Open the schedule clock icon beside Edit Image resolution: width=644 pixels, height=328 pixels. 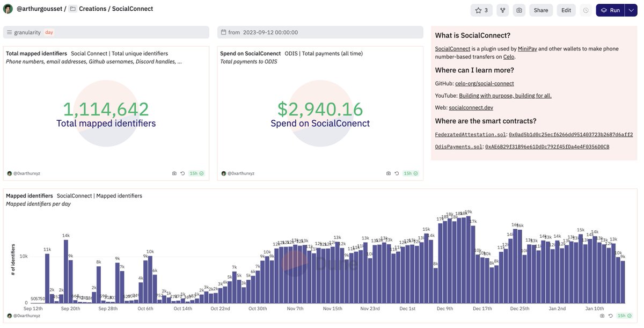[586, 10]
